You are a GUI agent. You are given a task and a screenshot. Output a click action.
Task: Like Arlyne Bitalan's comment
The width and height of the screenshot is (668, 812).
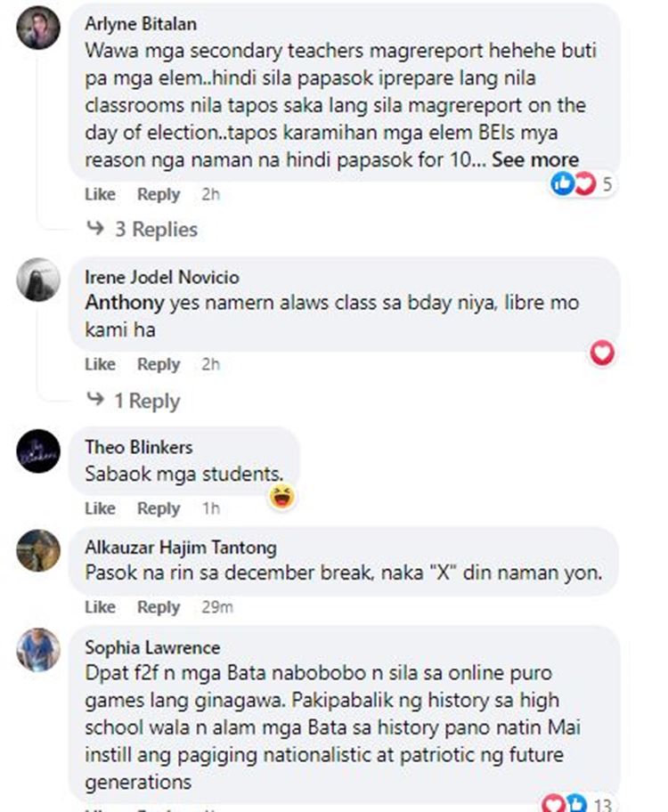pyautogui.click(x=100, y=194)
